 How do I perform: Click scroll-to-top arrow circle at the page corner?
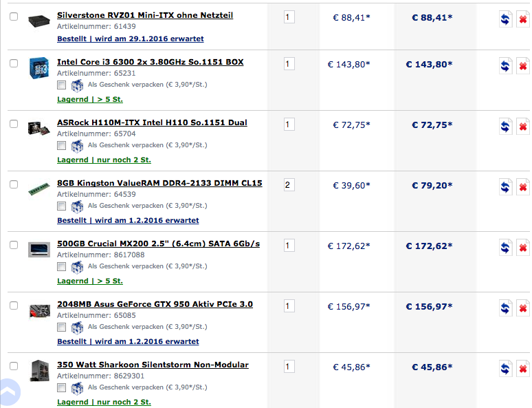(10, 391)
